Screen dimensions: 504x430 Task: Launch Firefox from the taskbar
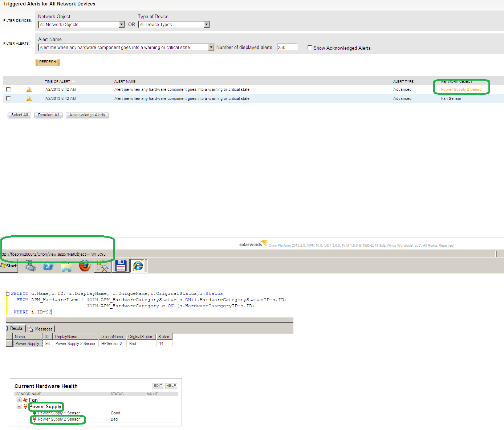coord(85,266)
